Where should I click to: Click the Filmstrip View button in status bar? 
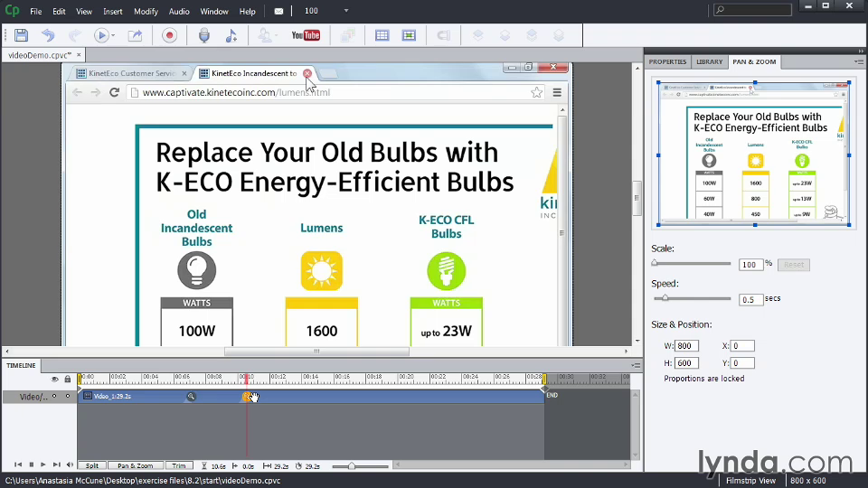tap(750, 481)
